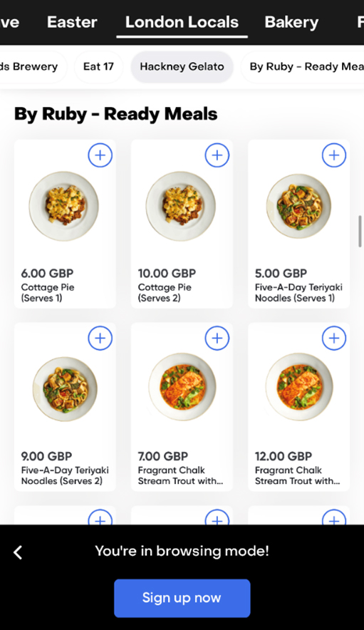Open Cottage Pie Serves 1 product image
This screenshot has width=364, height=630.
[x=63, y=206]
